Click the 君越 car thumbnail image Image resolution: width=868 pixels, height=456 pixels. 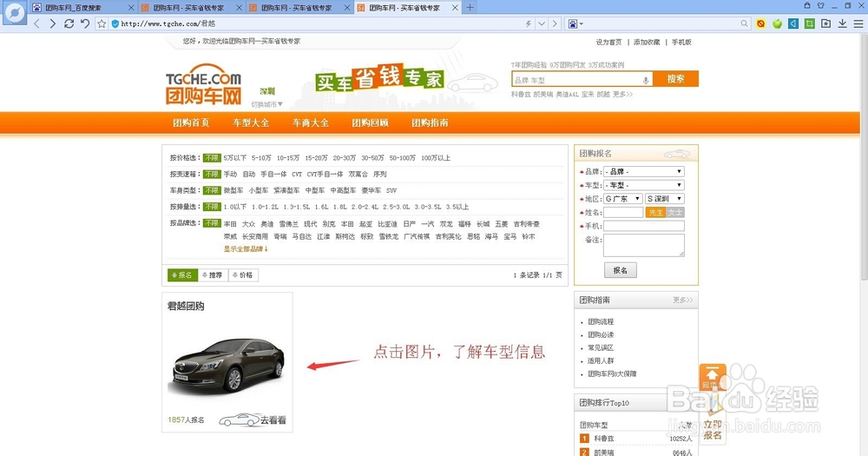click(228, 366)
